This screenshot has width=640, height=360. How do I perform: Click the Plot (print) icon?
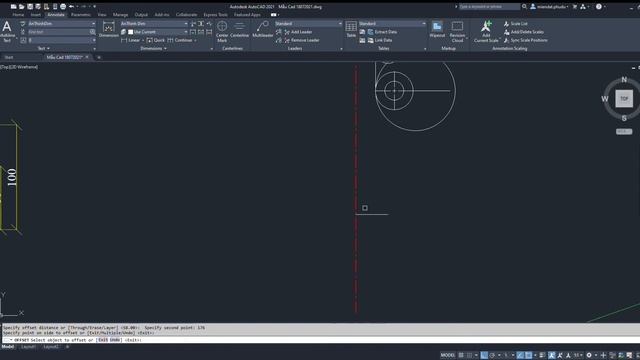pos(63,7)
